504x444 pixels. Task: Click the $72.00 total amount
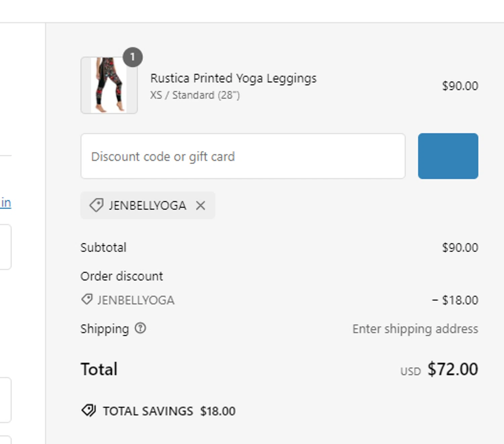pyautogui.click(x=453, y=369)
